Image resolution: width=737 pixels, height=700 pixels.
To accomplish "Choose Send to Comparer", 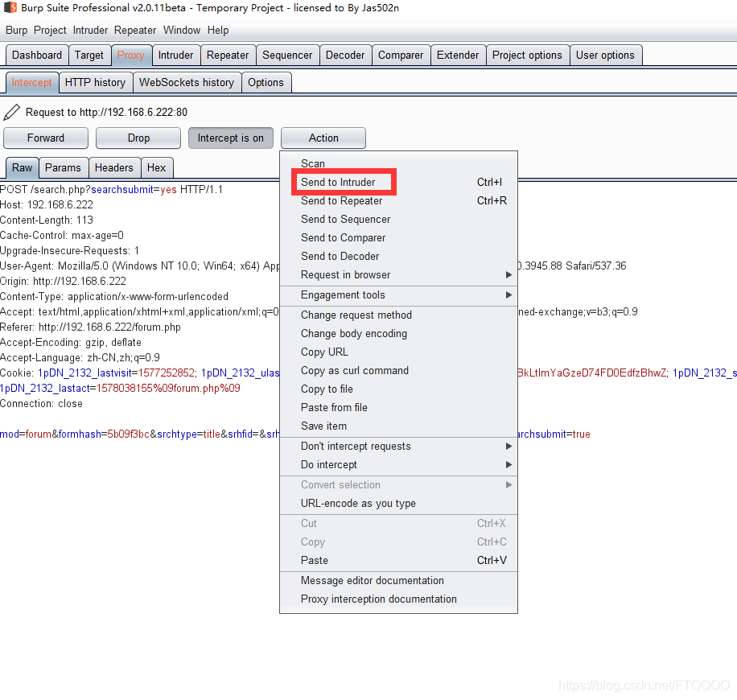I will point(398,238).
